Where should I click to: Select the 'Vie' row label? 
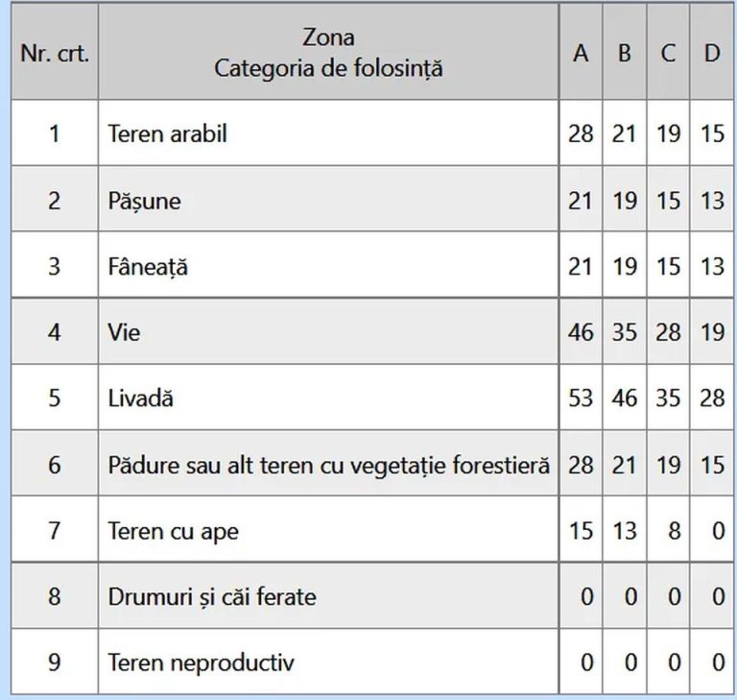coord(328,331)
